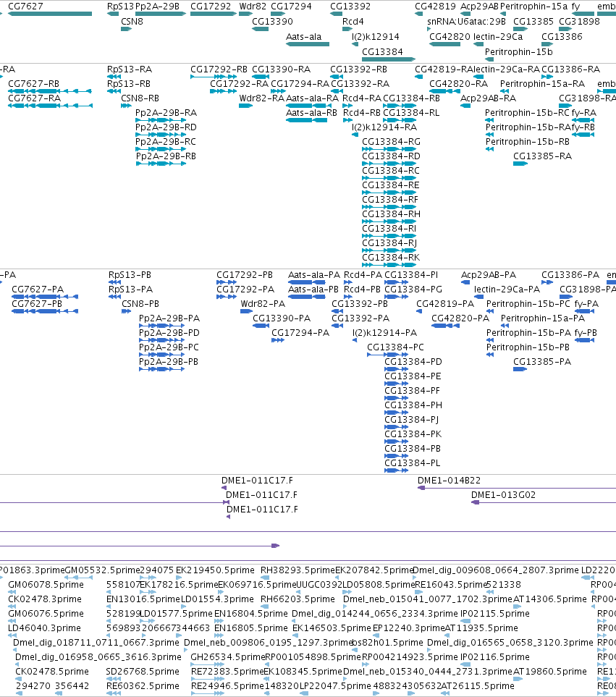Click the CG17294-PA protein label
This screenshot has width=616, height=697.
click(x=300, y=332)
